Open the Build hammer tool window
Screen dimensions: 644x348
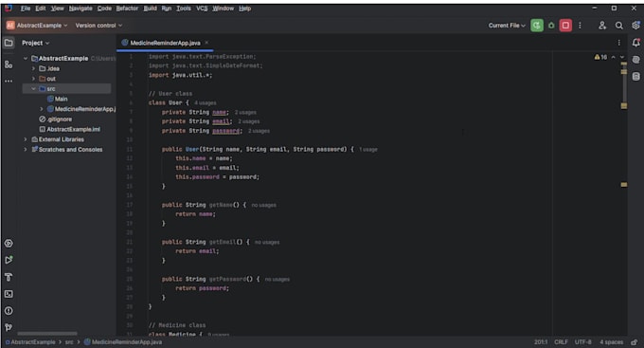pos(9,277)
